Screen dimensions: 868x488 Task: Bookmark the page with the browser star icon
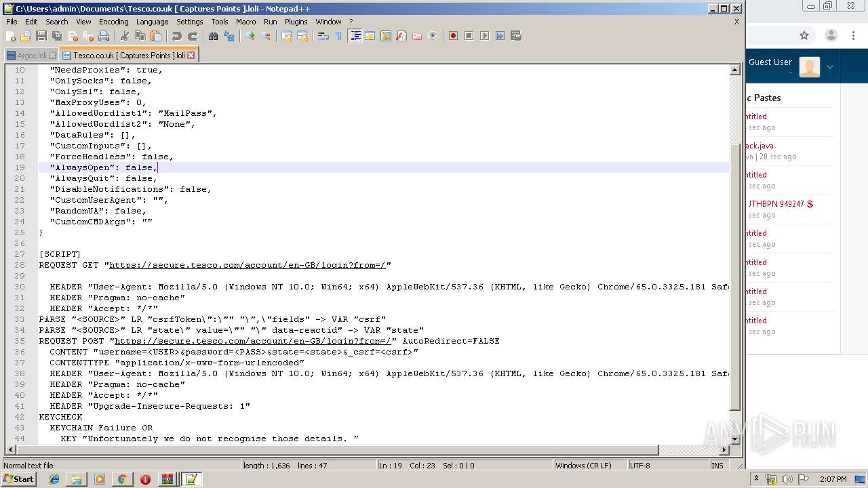pos(804,35)
